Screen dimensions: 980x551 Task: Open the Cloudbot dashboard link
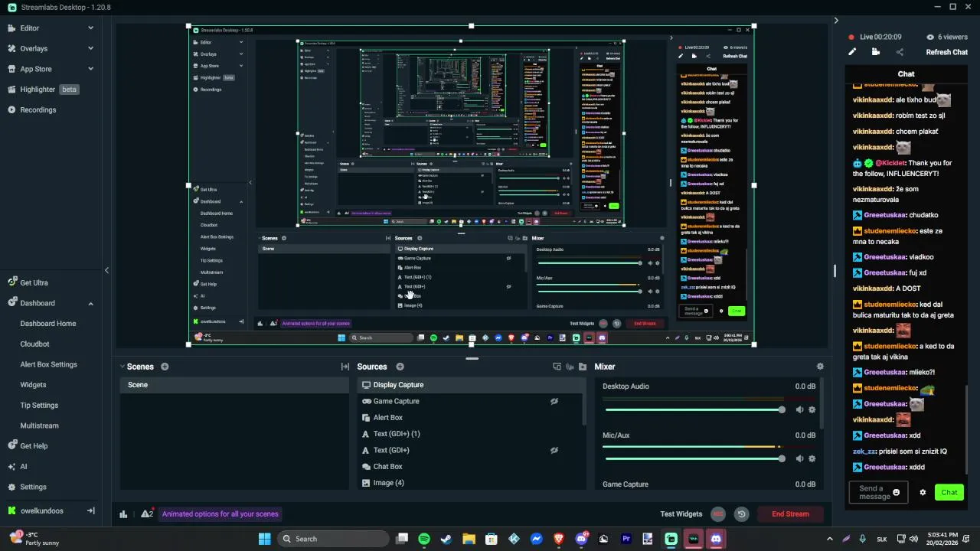coord(34,344)
